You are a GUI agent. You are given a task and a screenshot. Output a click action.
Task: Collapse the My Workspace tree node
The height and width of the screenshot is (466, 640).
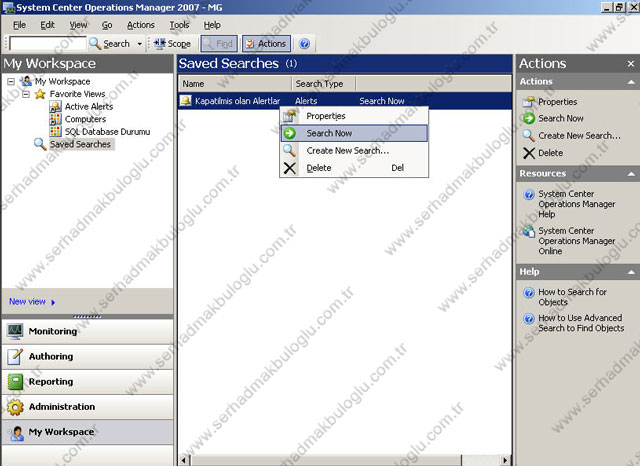11,82
